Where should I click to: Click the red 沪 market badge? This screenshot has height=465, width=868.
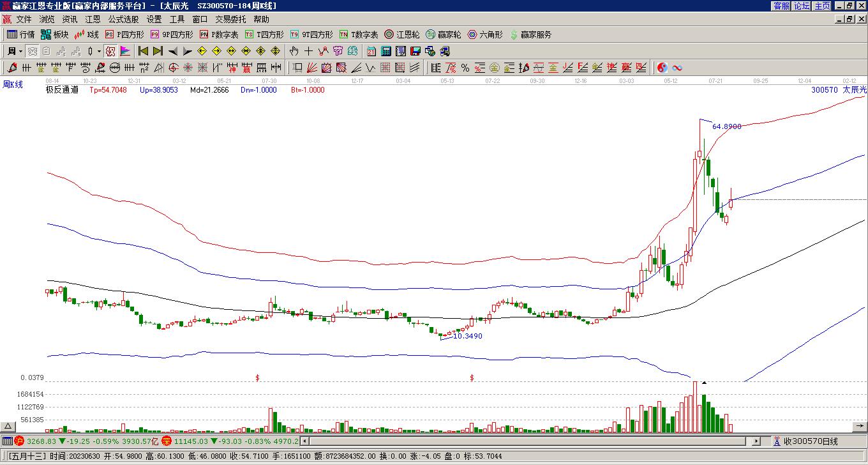coord(19,441)
